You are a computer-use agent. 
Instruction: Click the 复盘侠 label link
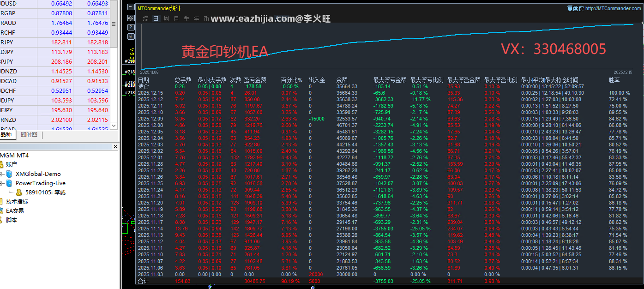pyautogui.click(x=575, y=8)
